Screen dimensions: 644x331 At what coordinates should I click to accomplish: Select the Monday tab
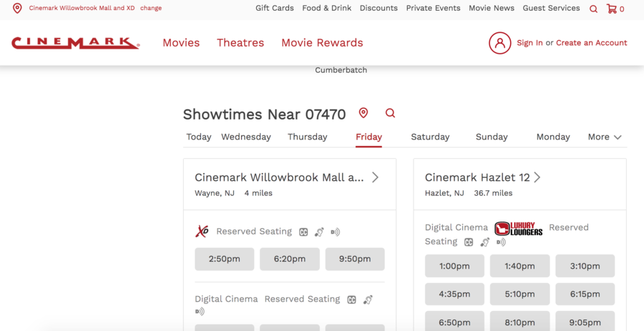click(553, 137)
